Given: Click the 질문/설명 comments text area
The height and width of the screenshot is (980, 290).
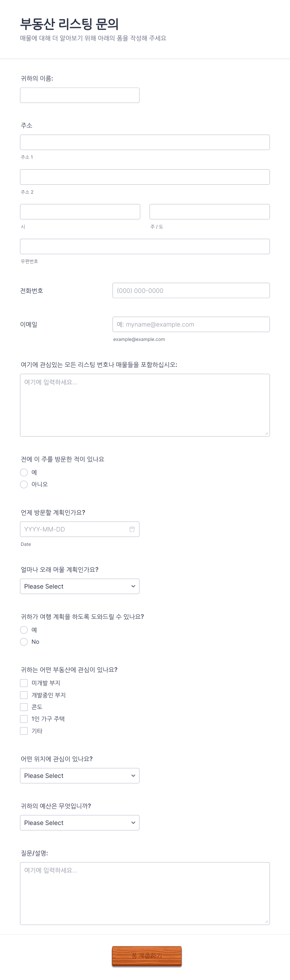Looking at the screenshot, I should pos(145,894).
